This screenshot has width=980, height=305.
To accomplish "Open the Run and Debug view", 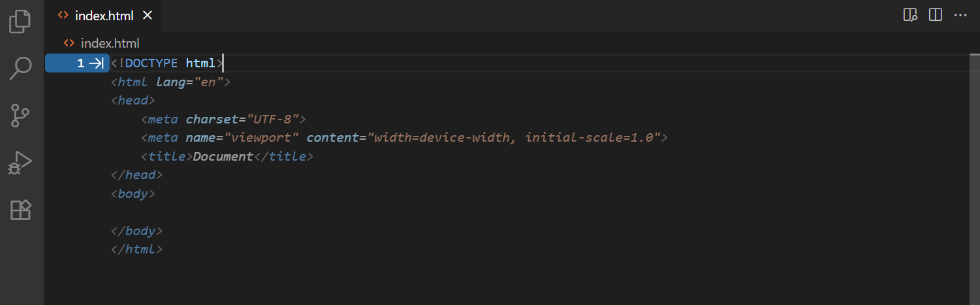I will pyautogui.click(x=21, y=163).
